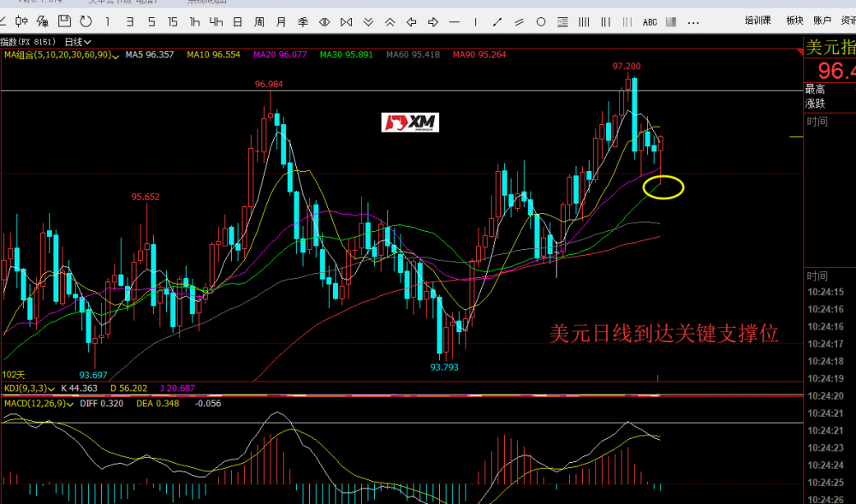
Task: Click the three vertical lines tool
Action: pyautogui.click(x=605, y=21)
